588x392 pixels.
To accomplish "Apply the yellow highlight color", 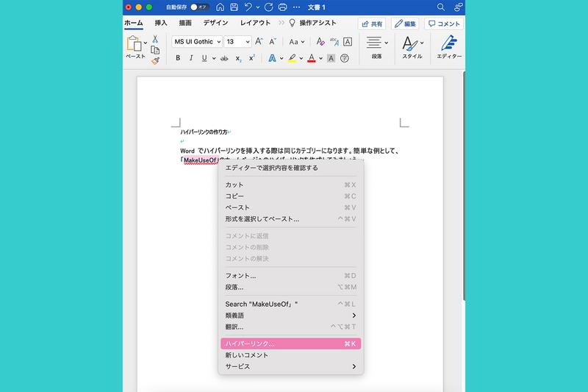I will coord(292,58).
